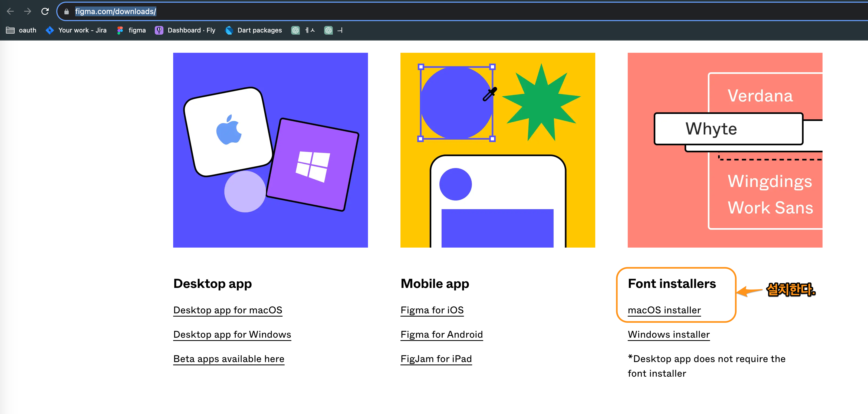Click the second ChatGPT bookmark icon
This screenshot has height=414, width=868.
(x=328, y=30)
